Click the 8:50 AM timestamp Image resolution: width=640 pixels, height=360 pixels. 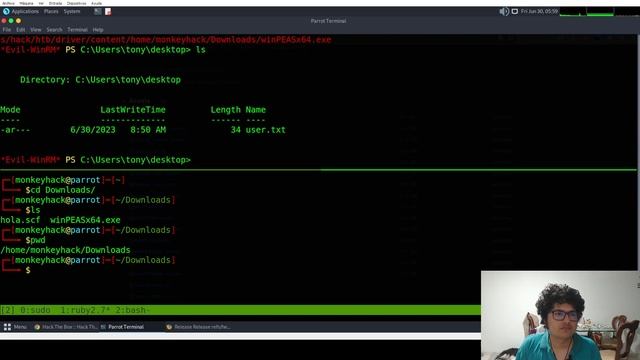148,130
